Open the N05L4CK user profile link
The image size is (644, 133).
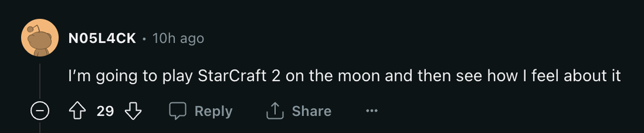(x=102, y=38)
